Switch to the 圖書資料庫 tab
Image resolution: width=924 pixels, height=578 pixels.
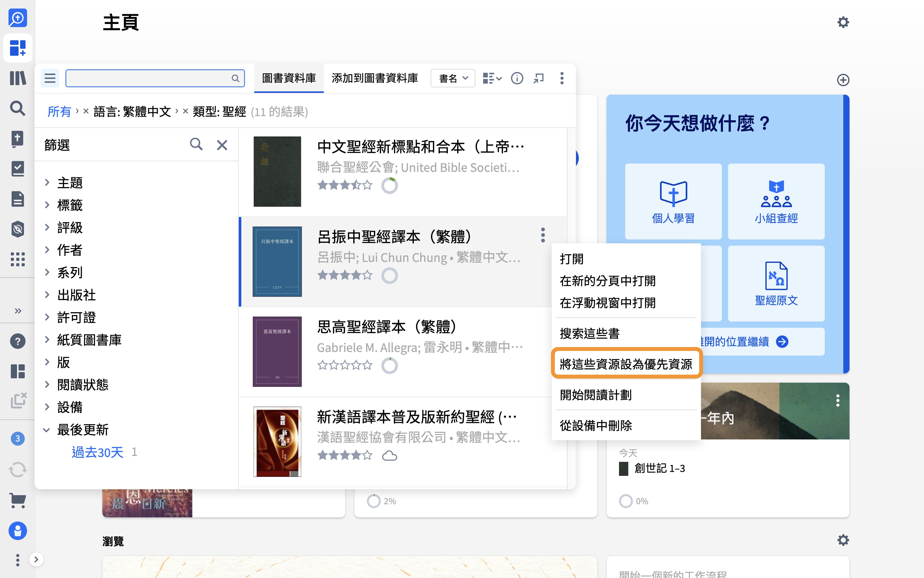pos(289,78)
